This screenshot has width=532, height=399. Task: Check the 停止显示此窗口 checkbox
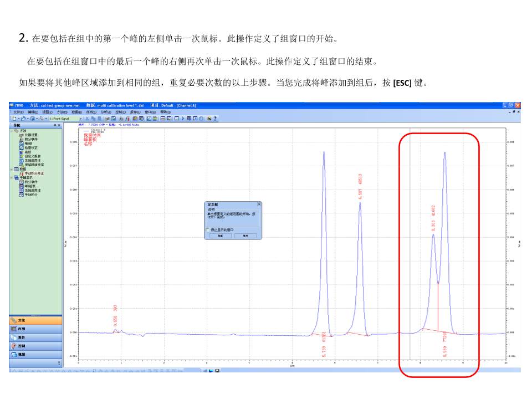[208, 229]
